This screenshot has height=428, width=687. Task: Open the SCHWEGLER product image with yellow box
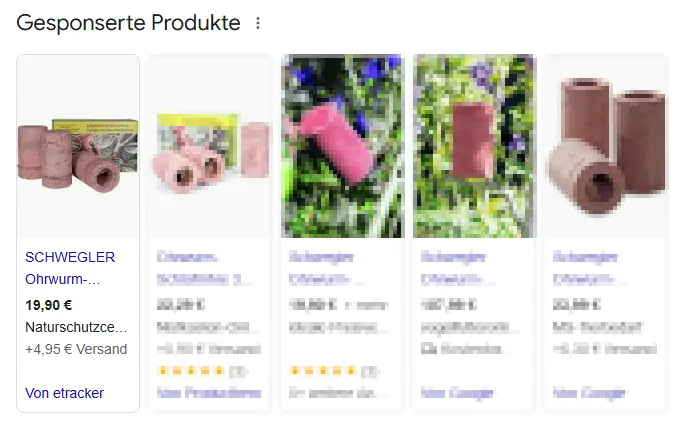pos(78,146)
